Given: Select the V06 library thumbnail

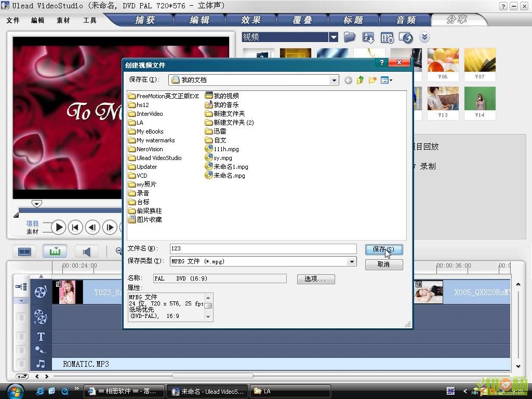Looking at the screenshot, I should tap(443, 64).
